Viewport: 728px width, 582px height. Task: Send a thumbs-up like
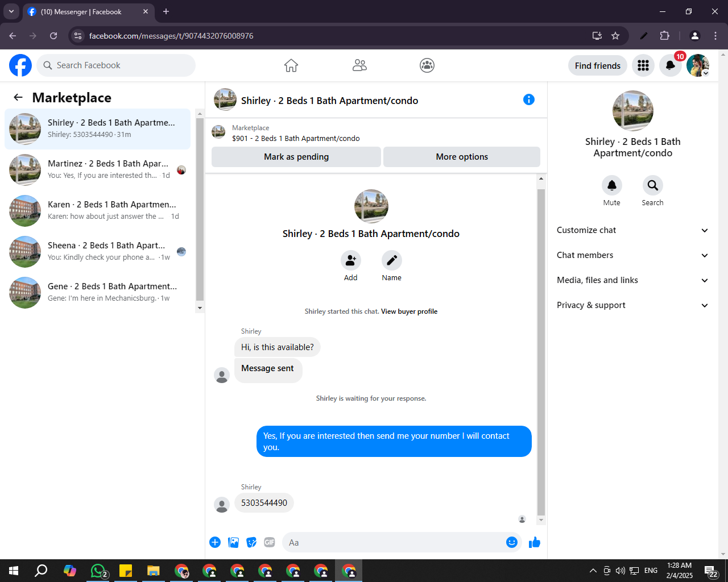535,542
